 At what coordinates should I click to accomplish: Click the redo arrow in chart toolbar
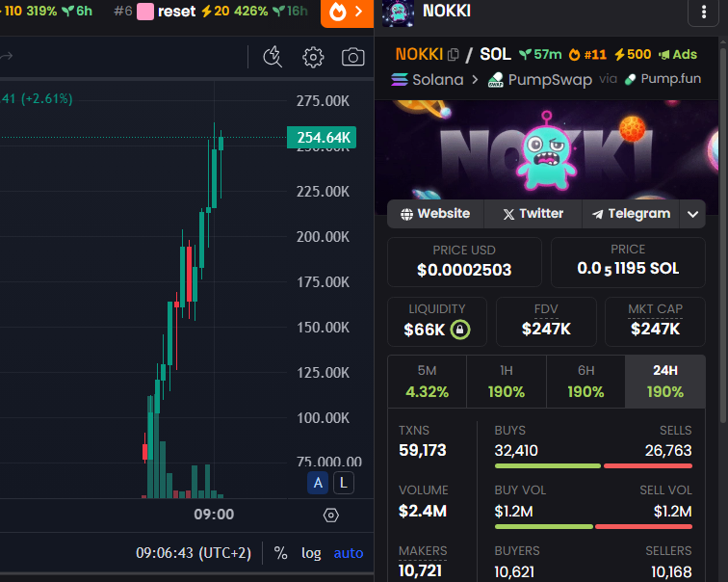(7, 57)
